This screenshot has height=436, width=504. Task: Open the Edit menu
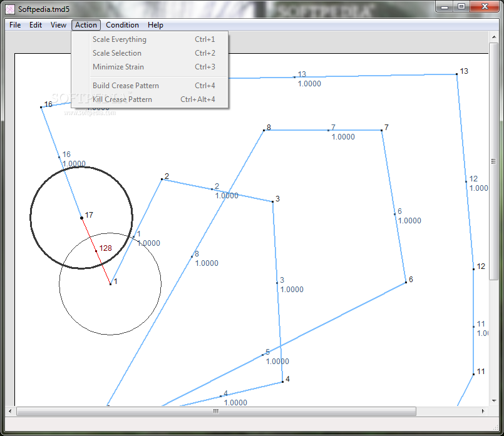point(36,25)
